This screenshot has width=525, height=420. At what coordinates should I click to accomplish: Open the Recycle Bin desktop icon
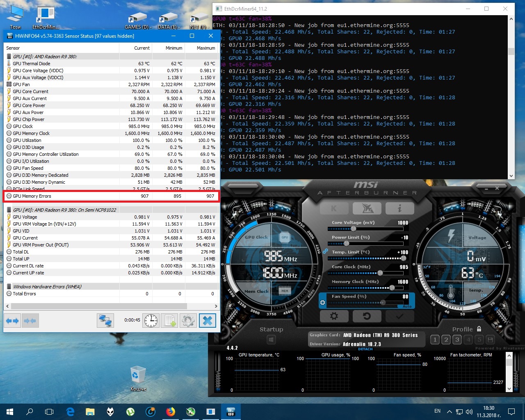tap(138, 378)
